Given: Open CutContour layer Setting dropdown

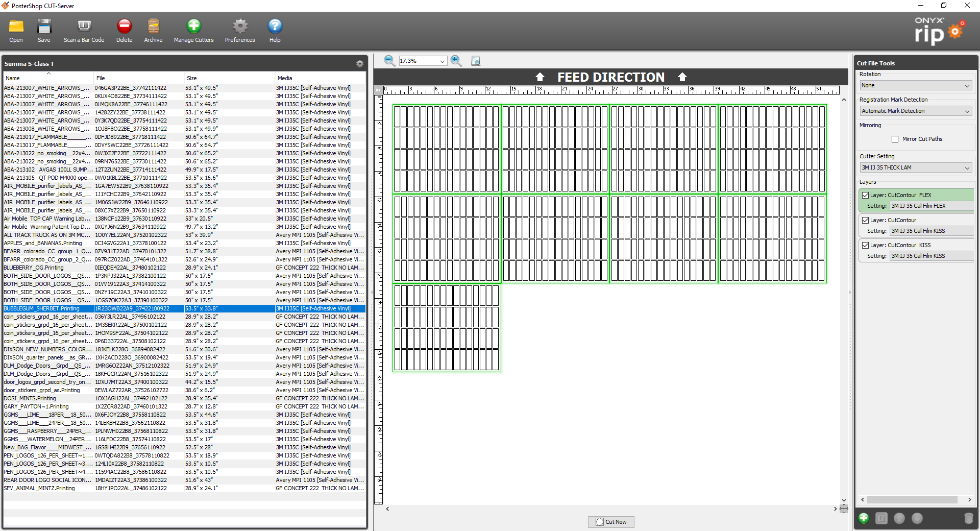Looking at the screenshot, I should pyautogui.click(x=932, y=231).
